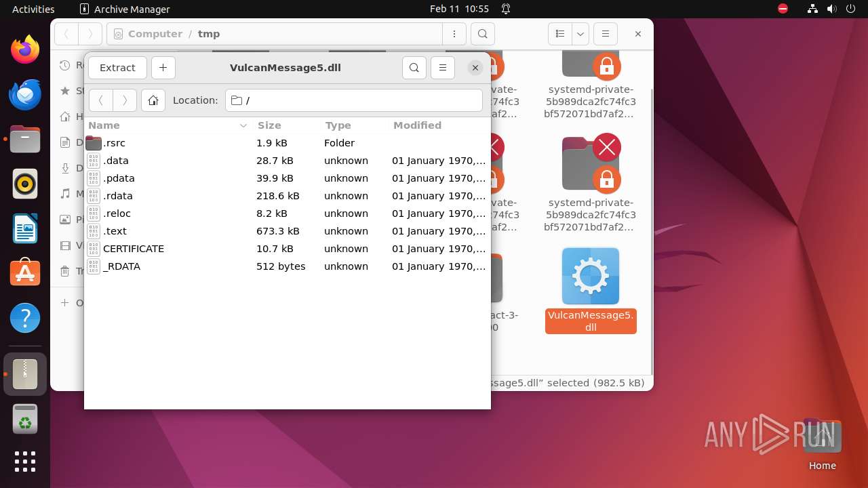Image resolution: width=868 pixels, height=488 pixels.
Task: Select top systemd-private folder in Files
Action: point(591,84)
